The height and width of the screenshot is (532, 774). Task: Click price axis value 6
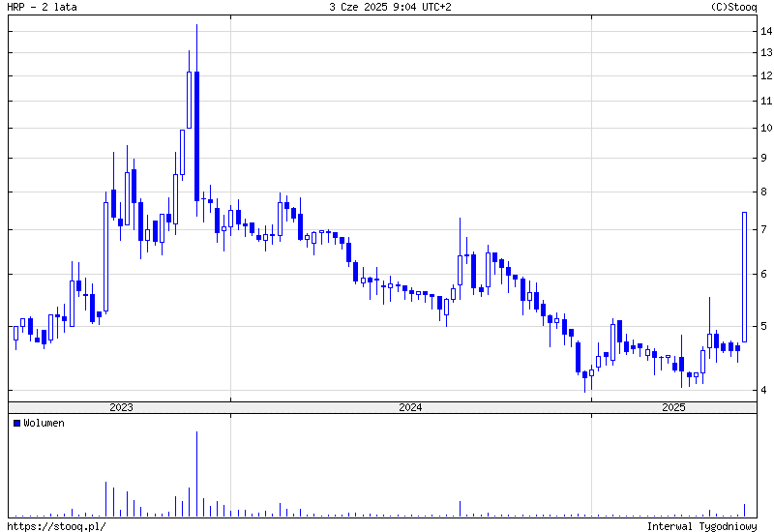[x=763, y=274]
